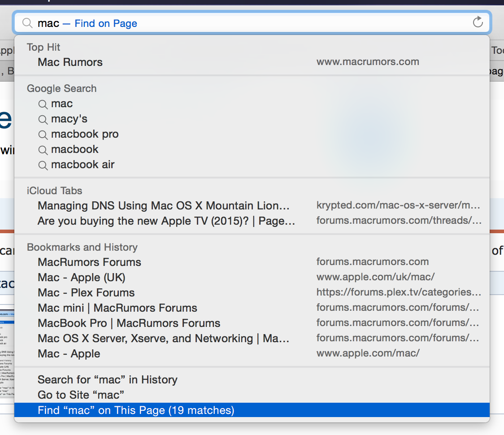Open the Mac Rumors top hit

coord(252,62)
